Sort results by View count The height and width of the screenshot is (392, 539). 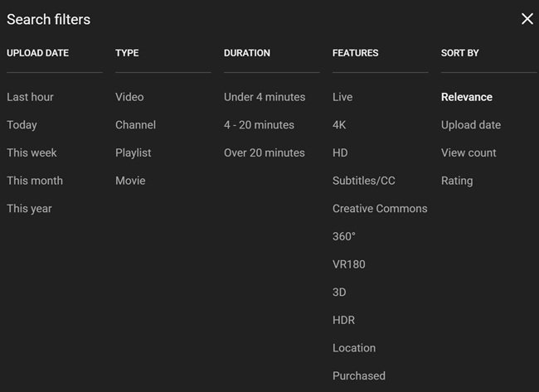[469, 152]
